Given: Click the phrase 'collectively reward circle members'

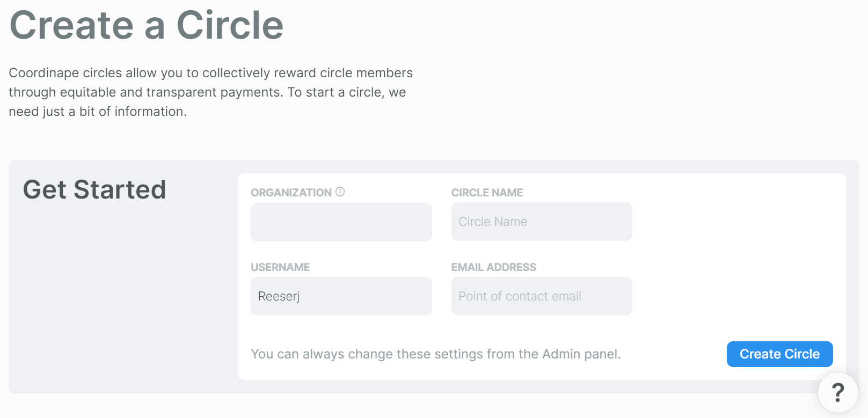Looking at the screenshot, I should (x=308, y=73).
